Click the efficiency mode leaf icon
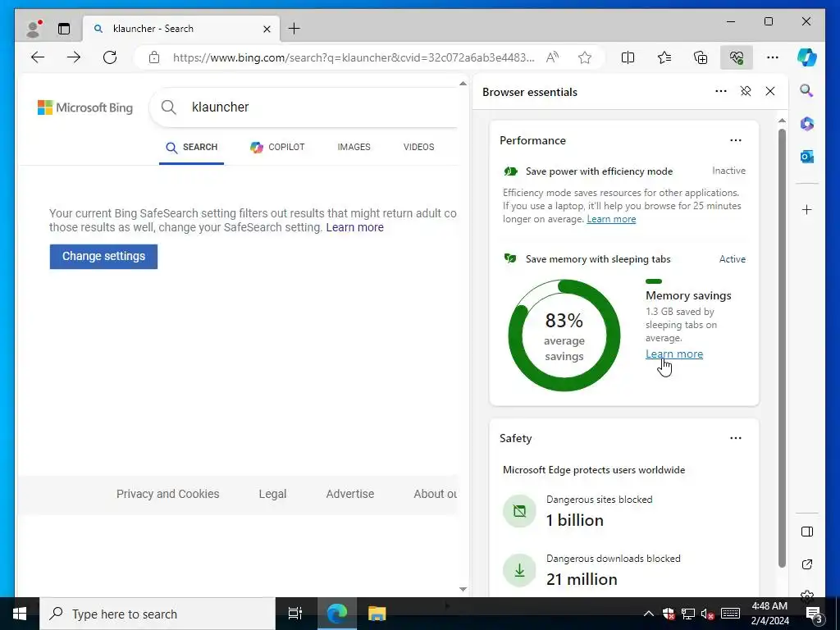The height and width of the screenshot is (630, 840). point(510,171)
